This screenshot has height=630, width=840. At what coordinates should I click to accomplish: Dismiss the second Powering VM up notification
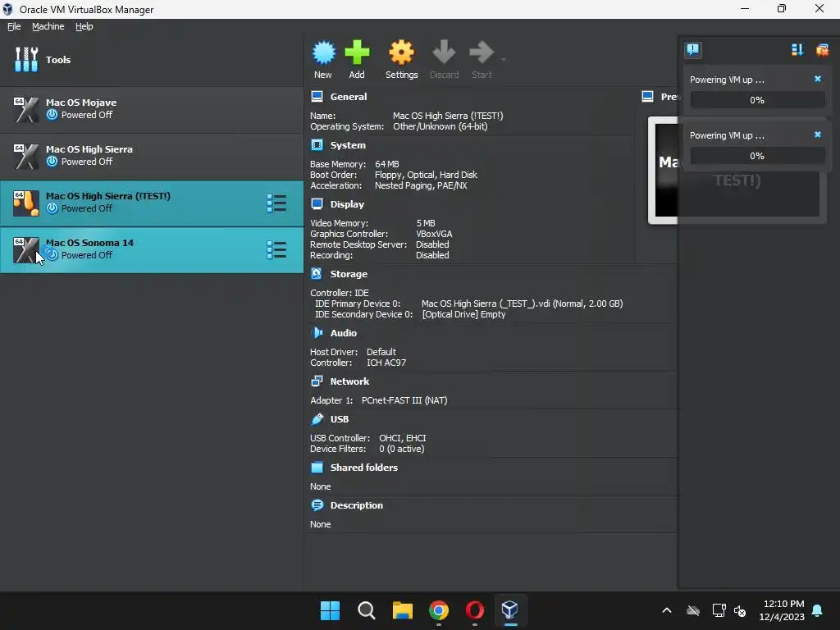(818, 135)
